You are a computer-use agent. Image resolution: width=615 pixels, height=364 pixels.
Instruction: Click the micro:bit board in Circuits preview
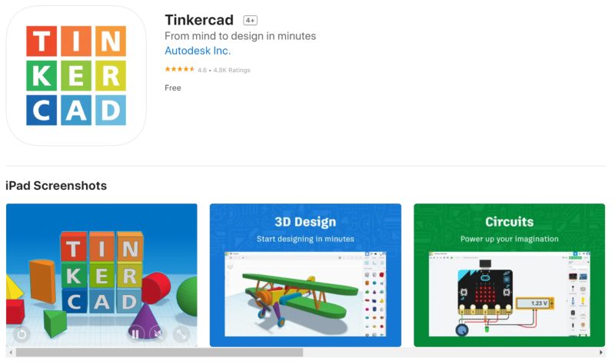pos(486,292)
